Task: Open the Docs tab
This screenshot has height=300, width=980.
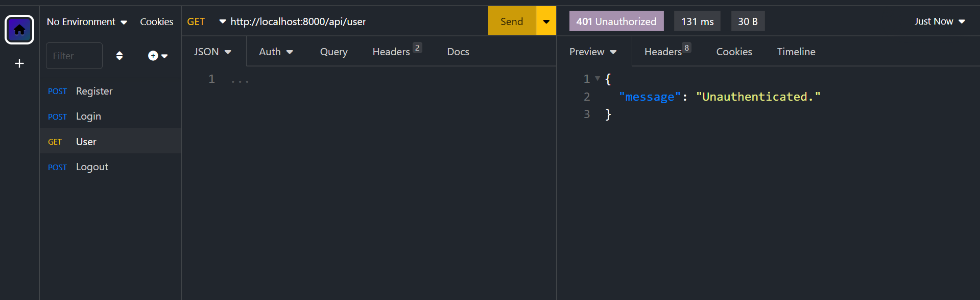Action: point(458,51)
